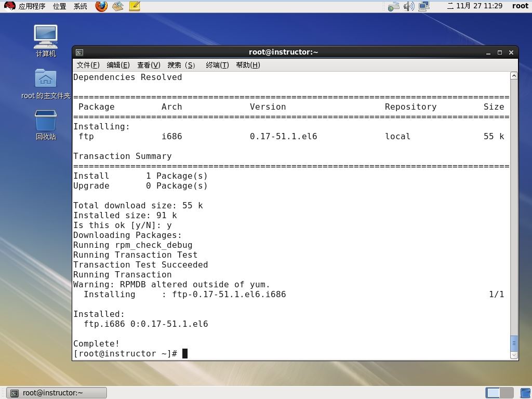Open the 位置 places menu
The width and height of the screenshot is (532, 399).
click(60, 6)
